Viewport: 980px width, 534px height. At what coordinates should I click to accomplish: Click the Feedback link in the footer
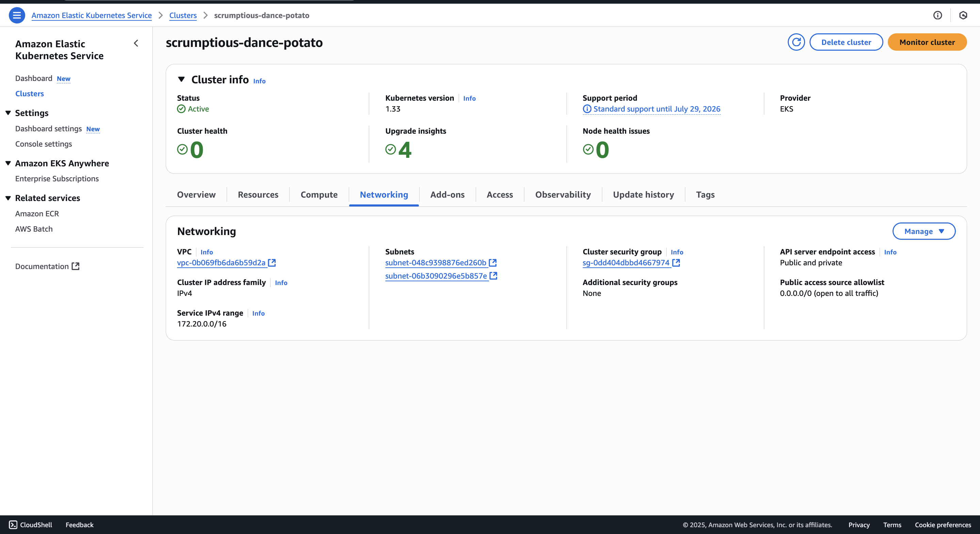point(80,524)
